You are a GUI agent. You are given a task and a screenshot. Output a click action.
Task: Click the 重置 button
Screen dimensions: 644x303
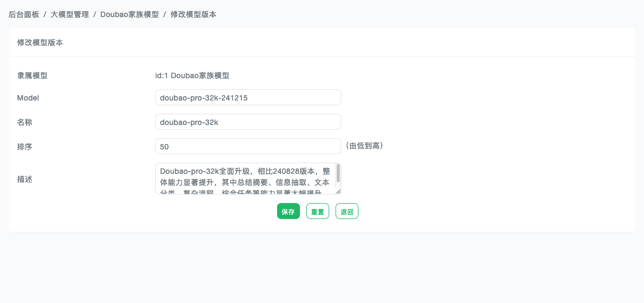[317, 211]
